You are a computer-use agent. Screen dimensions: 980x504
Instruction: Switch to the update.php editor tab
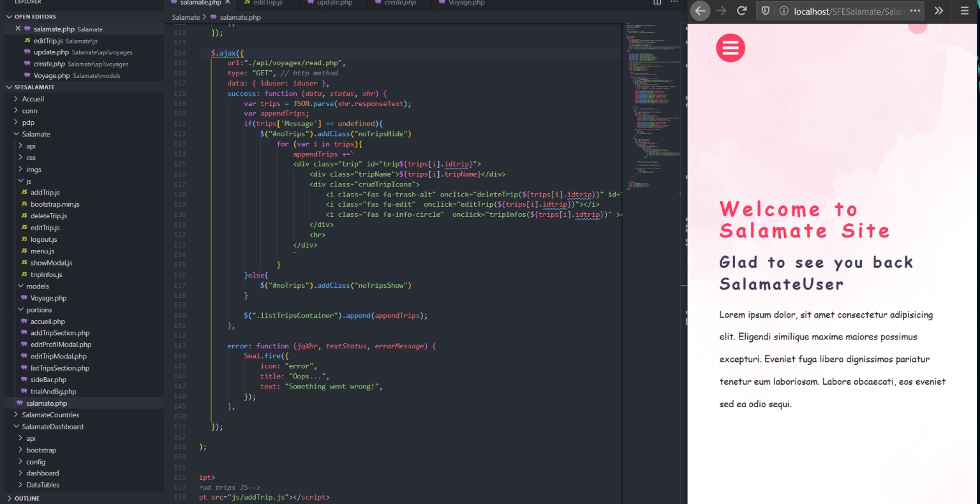[334, 3]
